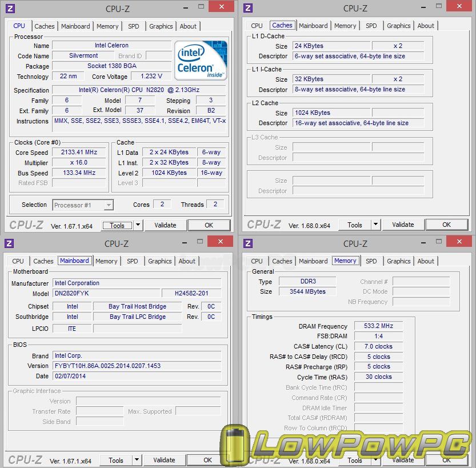Click the motherboard model DN2820FYK field
Screen dimensions: 476x468
[x=106, y=294]
